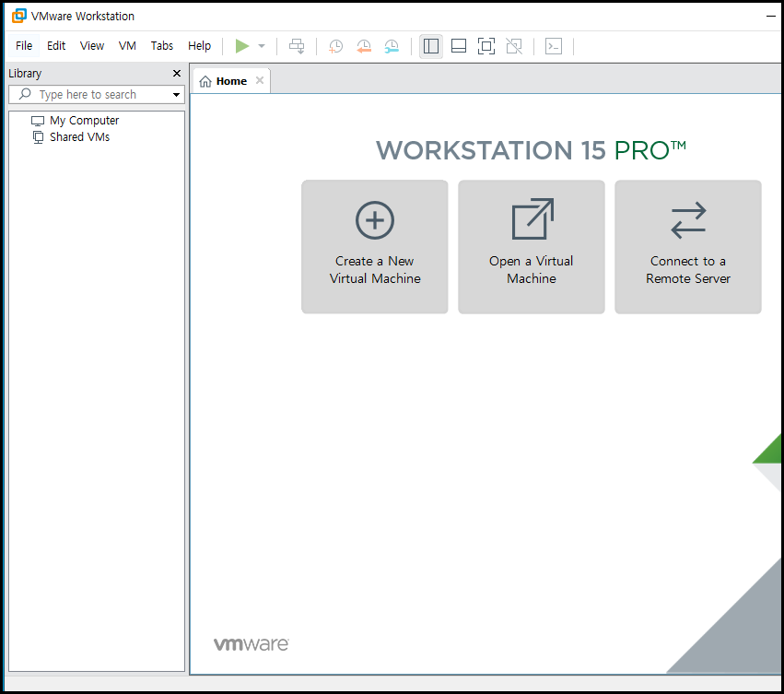Screen dimensions: 784x694
Task: Switch to the Home tab
Action: pos(231,81)
